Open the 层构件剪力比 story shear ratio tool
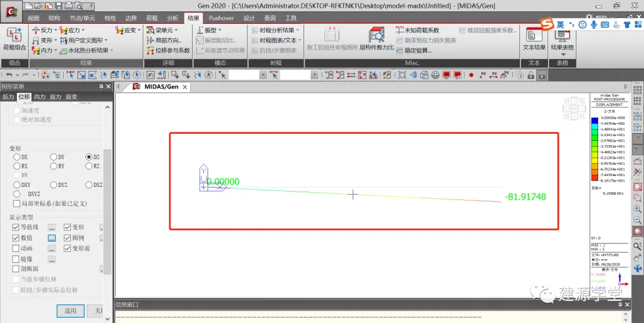Image resolution: width=644 pixels, height=323 pixels. 376,40
